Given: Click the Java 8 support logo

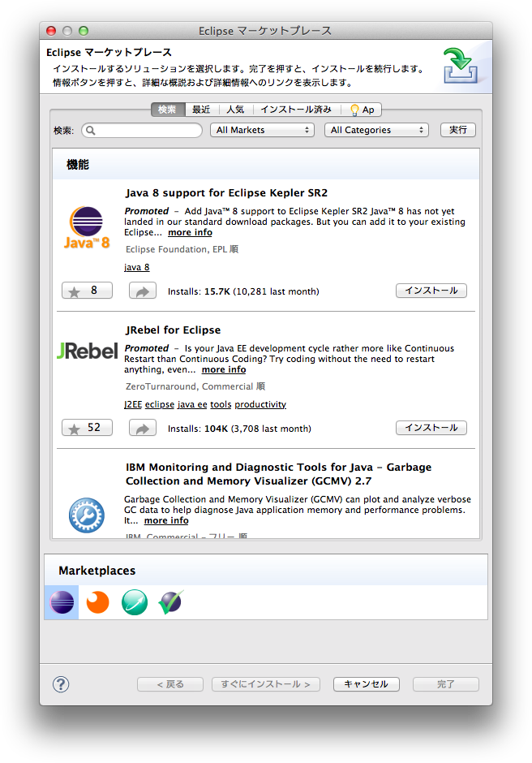Looking at the screenshot, I should 87,228.
